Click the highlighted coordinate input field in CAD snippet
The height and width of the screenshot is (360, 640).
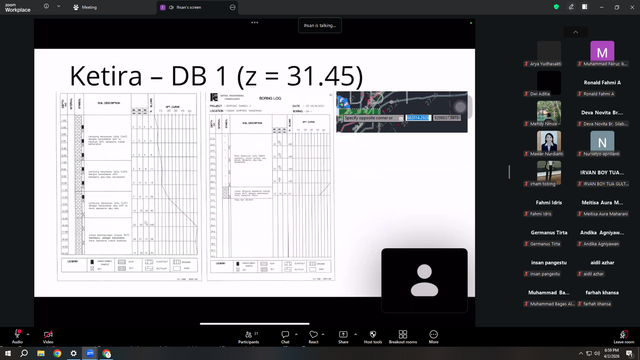coord(418,118)
